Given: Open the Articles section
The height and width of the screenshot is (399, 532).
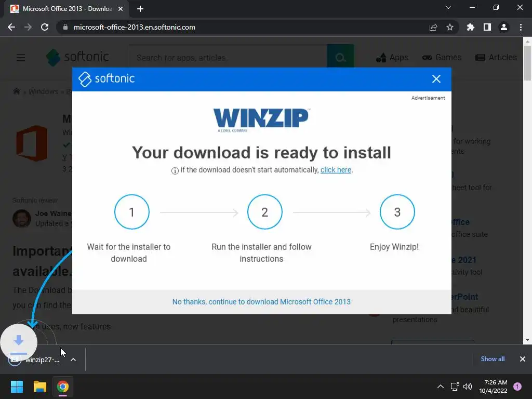Looking at the screenshot, I should (x=496, y=58).
